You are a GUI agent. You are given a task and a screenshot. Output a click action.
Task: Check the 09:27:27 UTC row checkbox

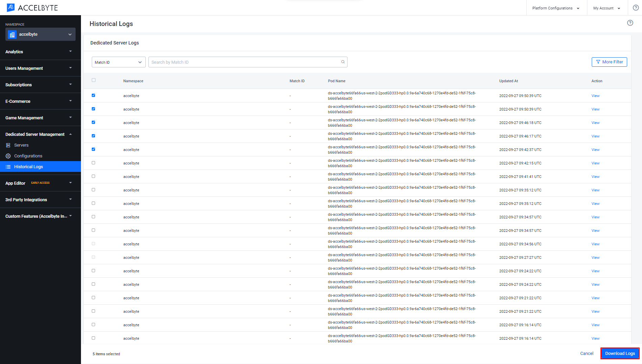click(93, 257)
